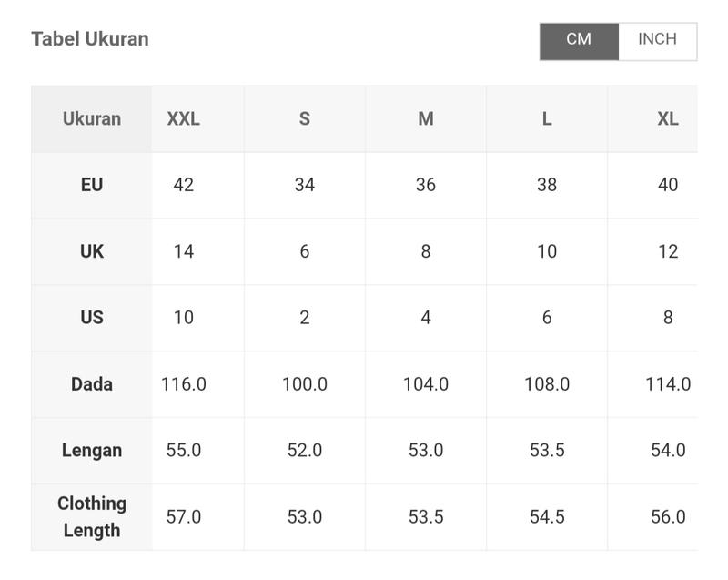The width and height of the screenshot is (728, 580).
Task: Click the EU row label
Action: point(92,185)
